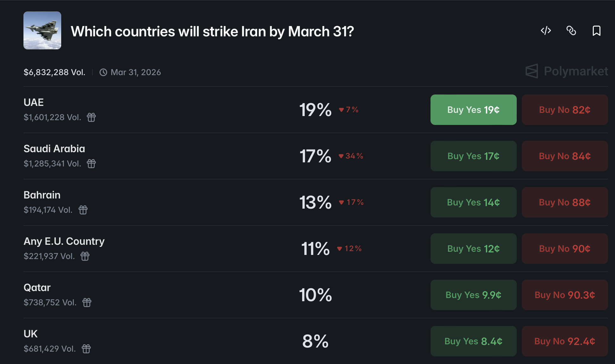This screenshot has width=615, height=364.
Task: Choose Buy Yes 12¢ for E.U. Country
Action: click(473, 249)
